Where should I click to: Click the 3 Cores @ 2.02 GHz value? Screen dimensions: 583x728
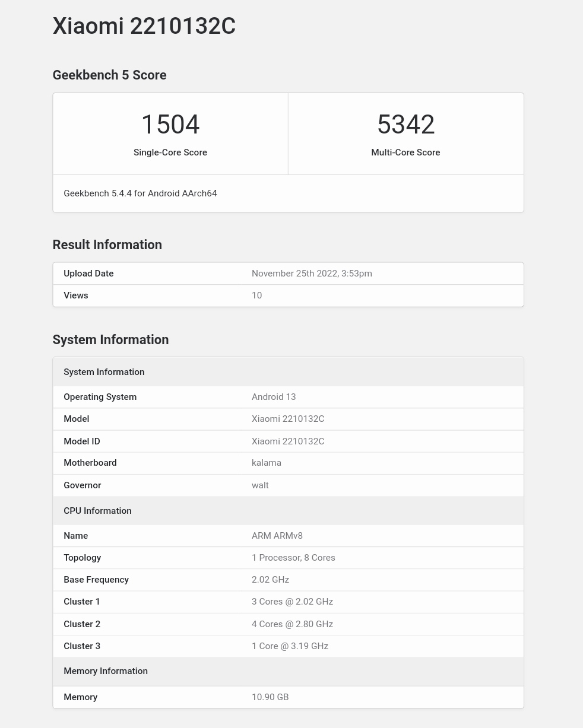(292, 602)
